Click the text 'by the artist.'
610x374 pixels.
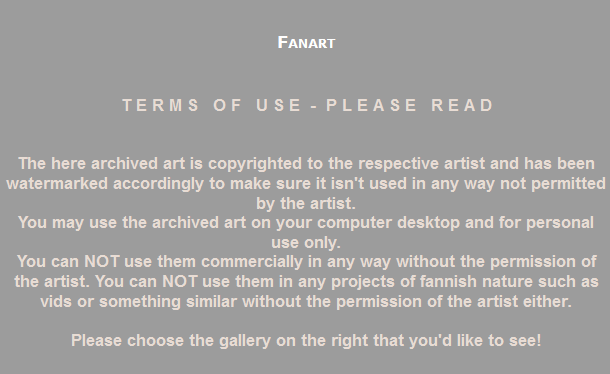[x=306, y=204]
